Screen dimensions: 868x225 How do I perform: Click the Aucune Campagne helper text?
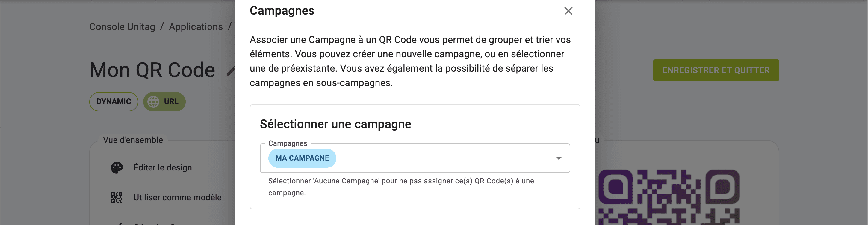(x=401, y=187)
